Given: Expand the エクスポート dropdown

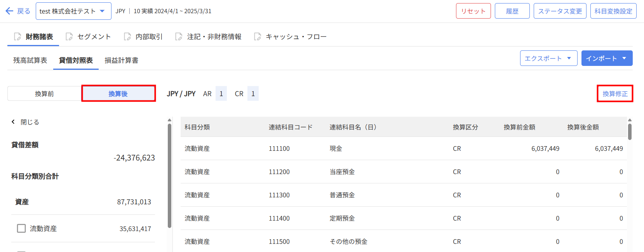Looking at the screenshot, I should click(x=548, y=58).
